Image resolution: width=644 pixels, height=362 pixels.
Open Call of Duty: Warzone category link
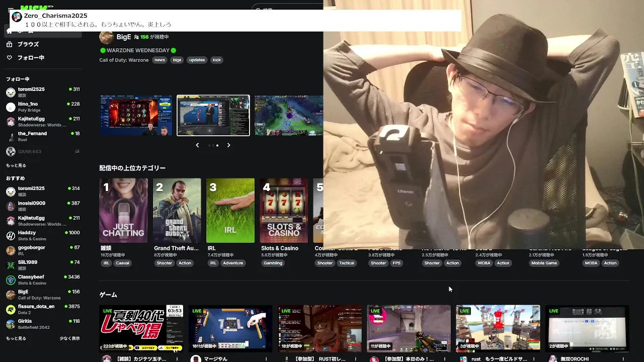pos(124,60)
